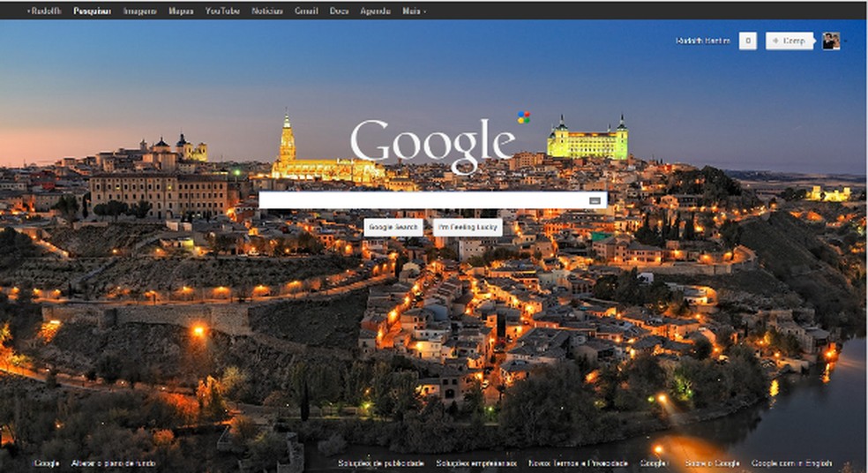Expand the account menu arrow beside profile photo
The image size is (868, 473).
pyautogui.click(x=845, y=41)
